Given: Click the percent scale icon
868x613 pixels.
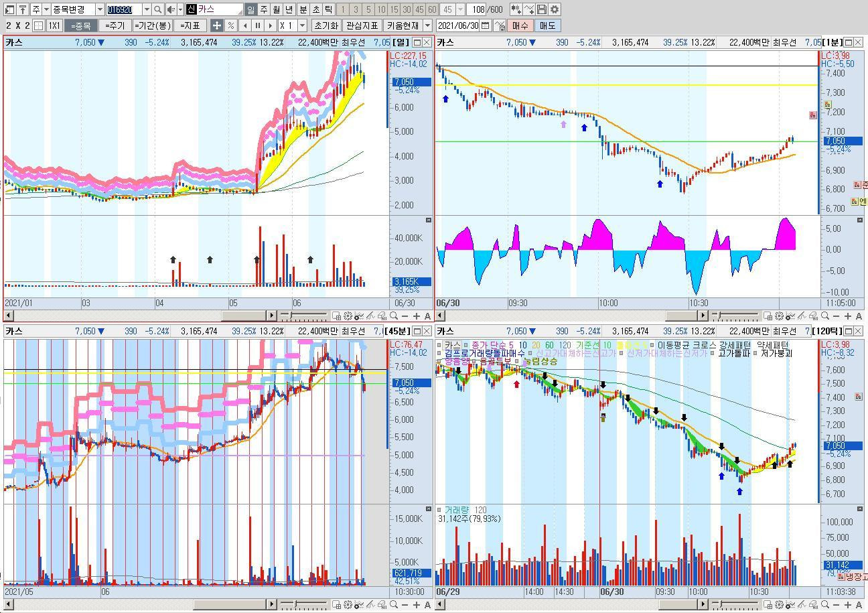Looking at the screenshot, I should click(x=230, y=25).
